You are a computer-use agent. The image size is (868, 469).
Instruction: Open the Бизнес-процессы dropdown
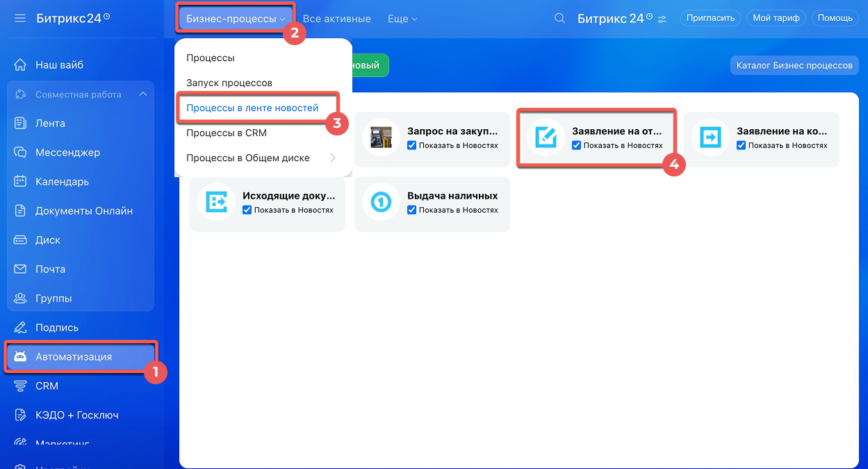coord(236,19)
